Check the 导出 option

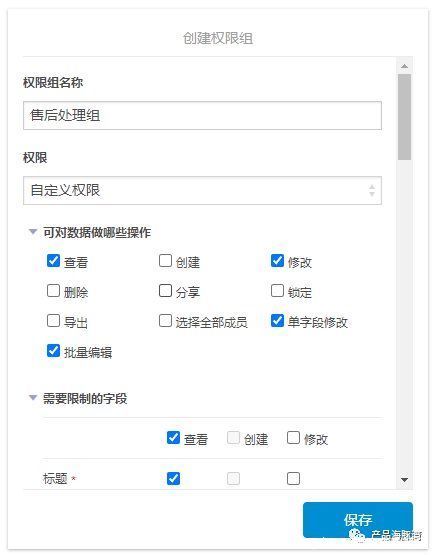53,321
